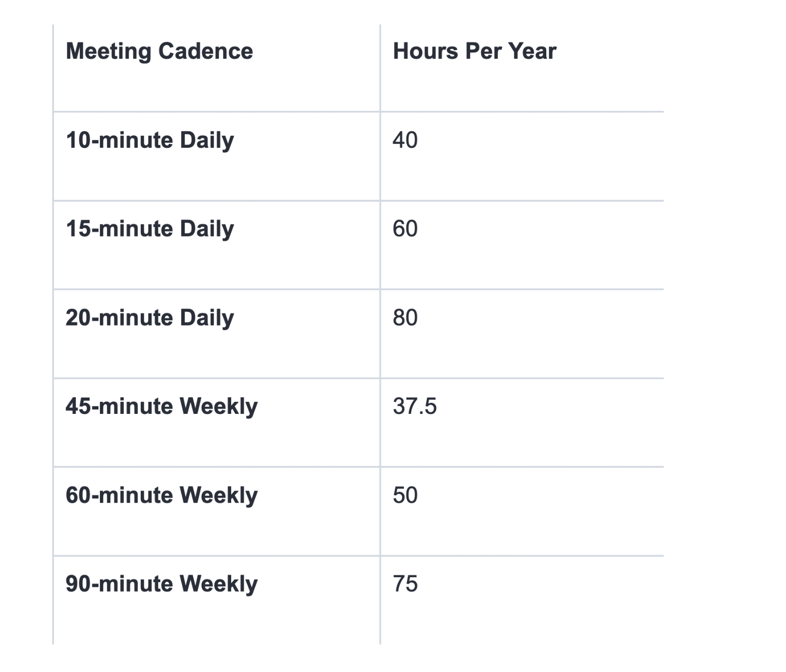Click the cell containing value 40
This screenshot has width=786, height=672.
522,156
